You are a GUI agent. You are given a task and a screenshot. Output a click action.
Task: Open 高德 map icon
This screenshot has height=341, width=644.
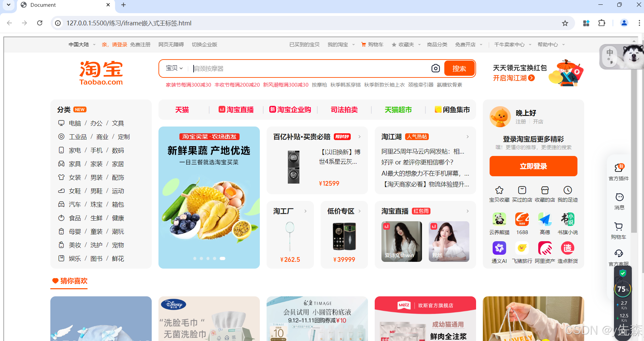[545, 219]
